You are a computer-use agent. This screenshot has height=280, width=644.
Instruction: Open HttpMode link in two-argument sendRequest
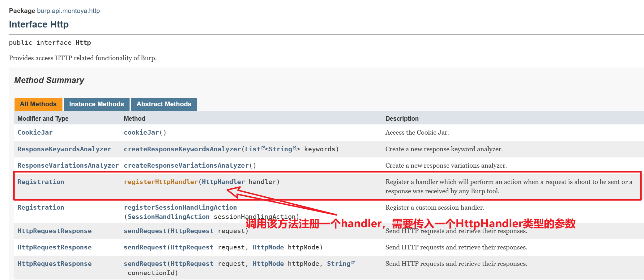pos(268,247)
